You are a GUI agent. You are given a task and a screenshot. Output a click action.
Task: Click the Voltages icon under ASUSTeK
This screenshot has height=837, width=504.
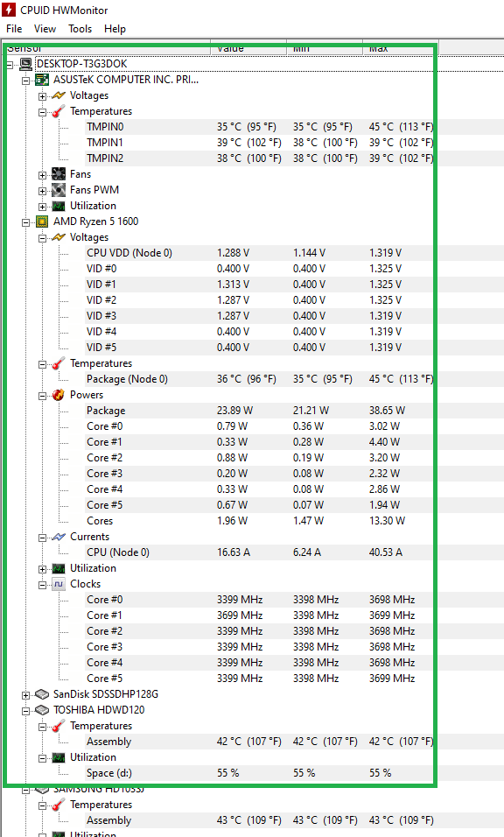pyautogui.click(x=59, y=95)
